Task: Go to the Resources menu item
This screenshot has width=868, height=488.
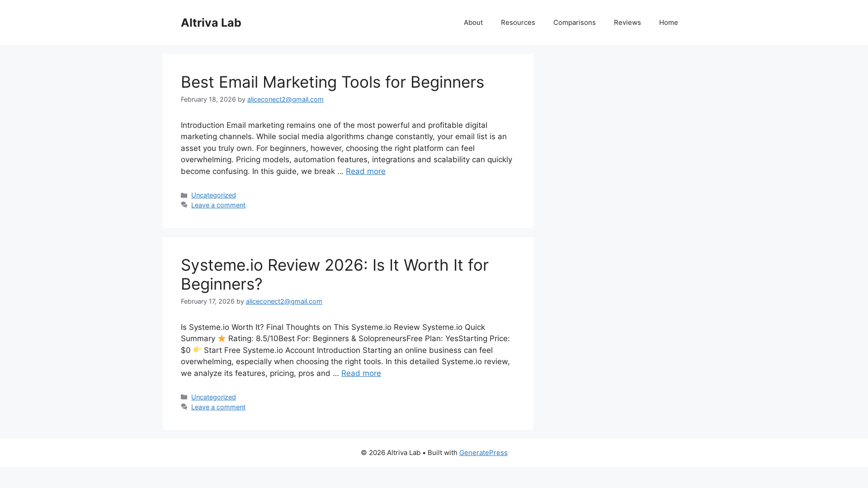Action: tap(518, 23)
